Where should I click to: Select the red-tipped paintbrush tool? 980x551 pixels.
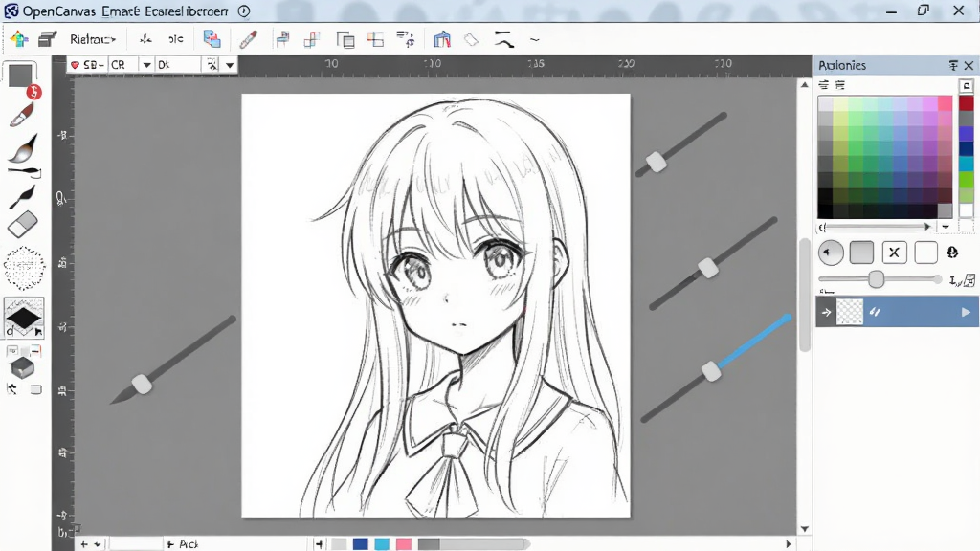coord(22,115)
